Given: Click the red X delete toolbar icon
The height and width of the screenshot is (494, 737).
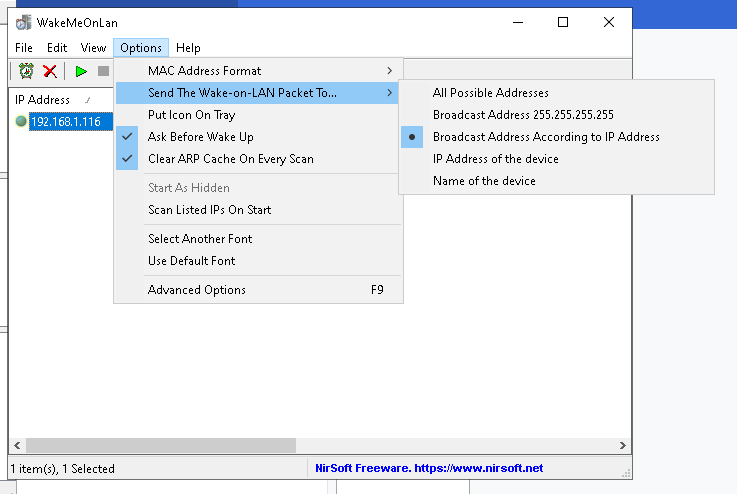Looking at the screenshot, I should pos(49,71).
